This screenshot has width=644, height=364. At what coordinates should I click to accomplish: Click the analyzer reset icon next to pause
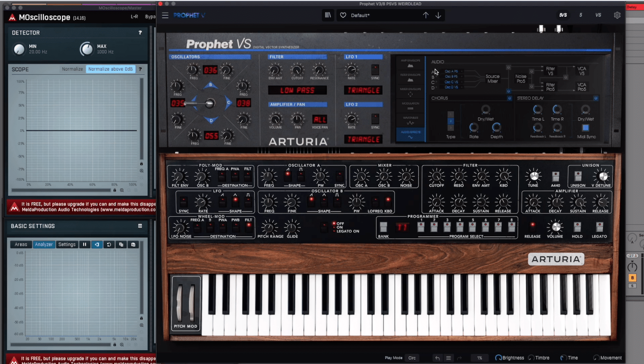109,244
